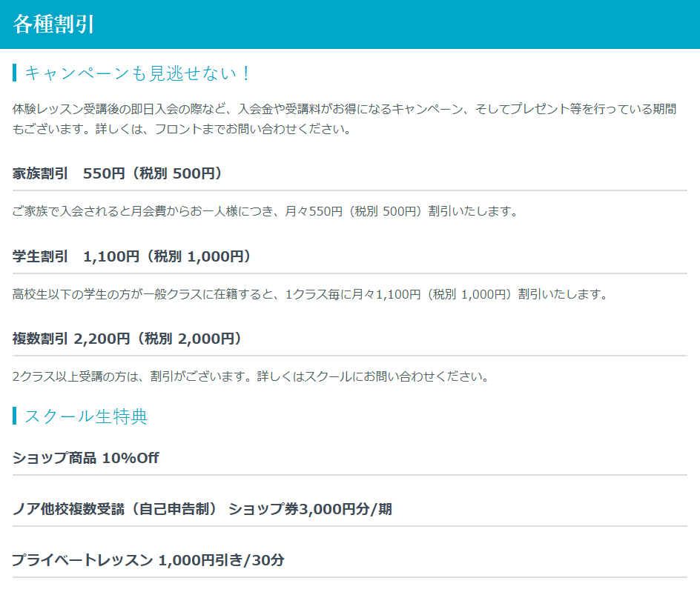Click the divider beneath ショップ商品 10%Off
Viewport: 700px width, 615px height.
point(349,475)
